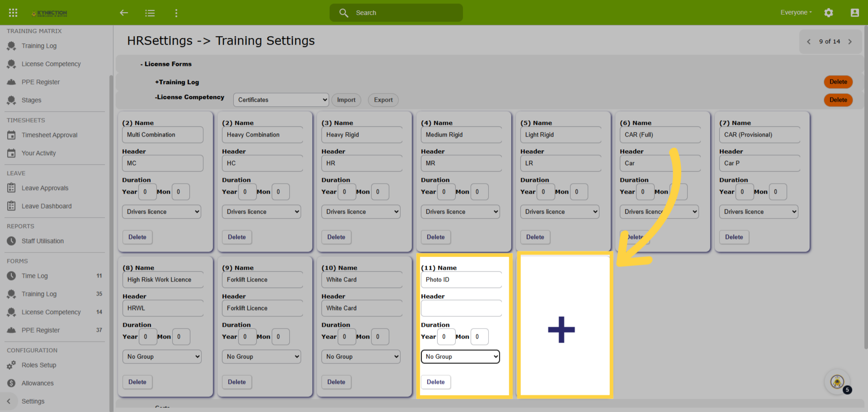Open Leave Dashboard in sidebar
The height and width of the screenshot is (412, 868).
(47, 206)
